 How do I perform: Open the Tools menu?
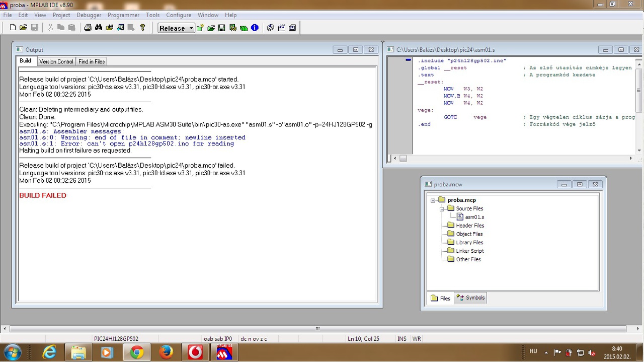(153, 15)
